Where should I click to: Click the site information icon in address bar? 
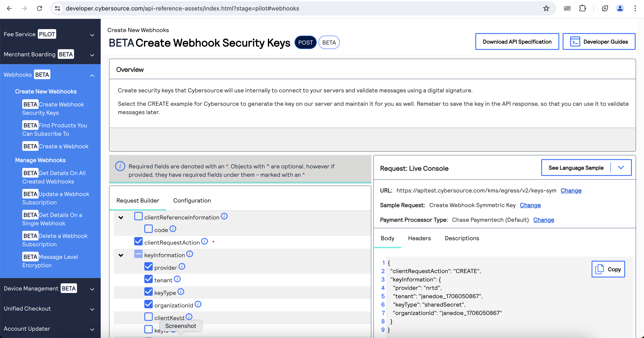pyautogui.click(x=57, y=9)
